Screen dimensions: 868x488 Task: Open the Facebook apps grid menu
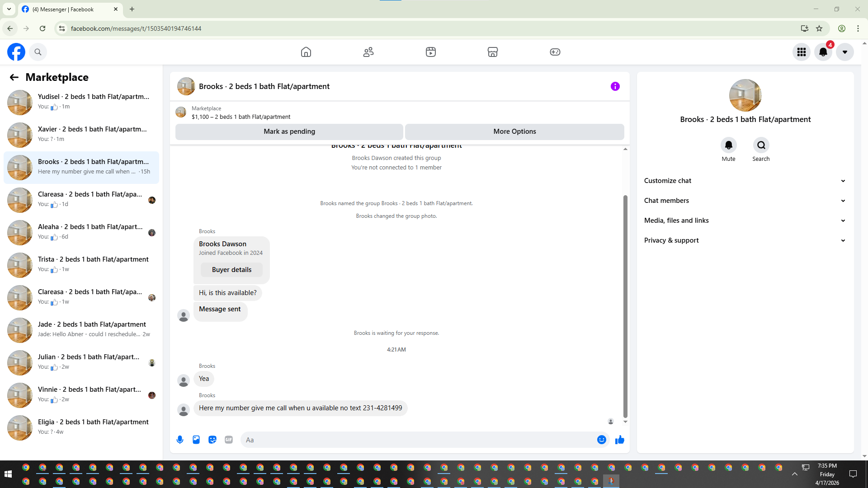click(x=802, y=52)
